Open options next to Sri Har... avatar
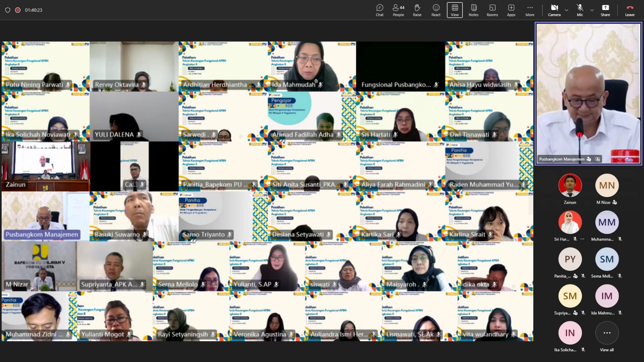 click(x=582, y=239)
